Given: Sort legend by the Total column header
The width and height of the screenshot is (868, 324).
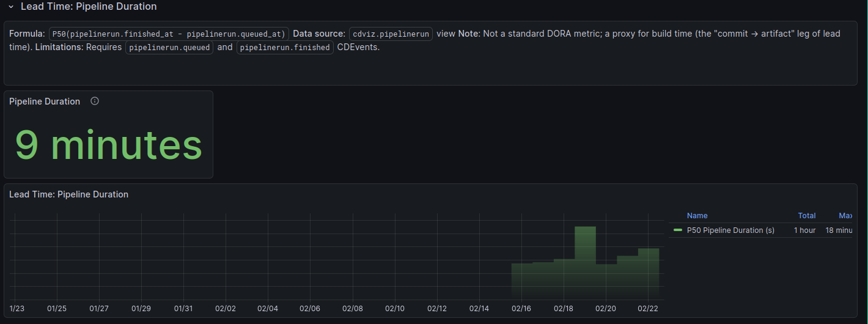Looking at the screenshot, I should pos(806,216).
